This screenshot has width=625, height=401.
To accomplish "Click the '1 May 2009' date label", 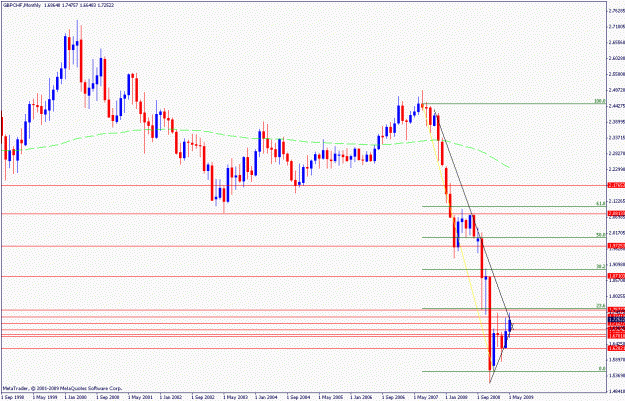I will [521, 397].
